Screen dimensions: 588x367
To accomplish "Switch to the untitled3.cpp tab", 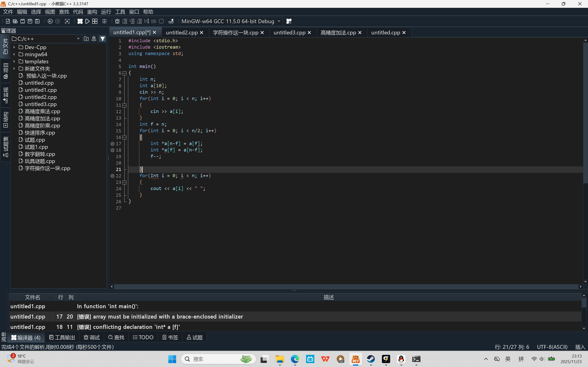I will click(x=289, y=33).
